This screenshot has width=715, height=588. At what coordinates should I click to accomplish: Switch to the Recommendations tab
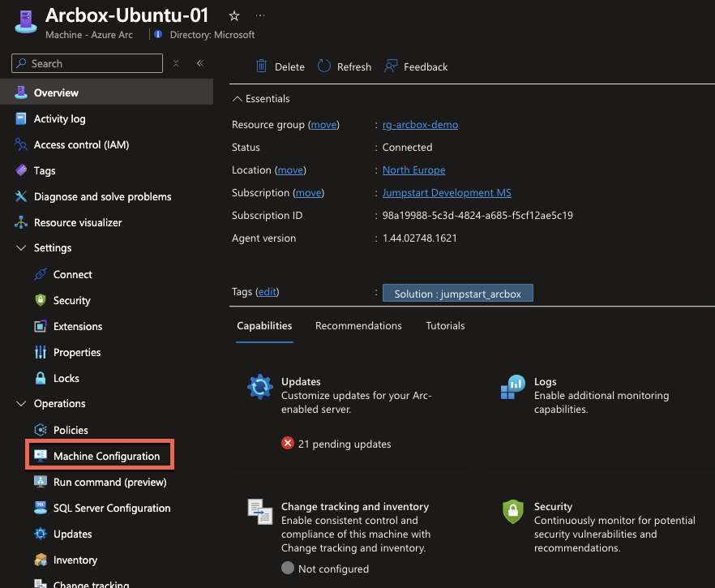tap(358, 326)
